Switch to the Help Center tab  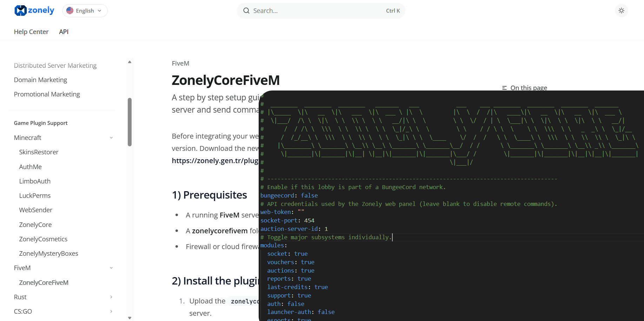pyautogui.click(x=31, y=32)
